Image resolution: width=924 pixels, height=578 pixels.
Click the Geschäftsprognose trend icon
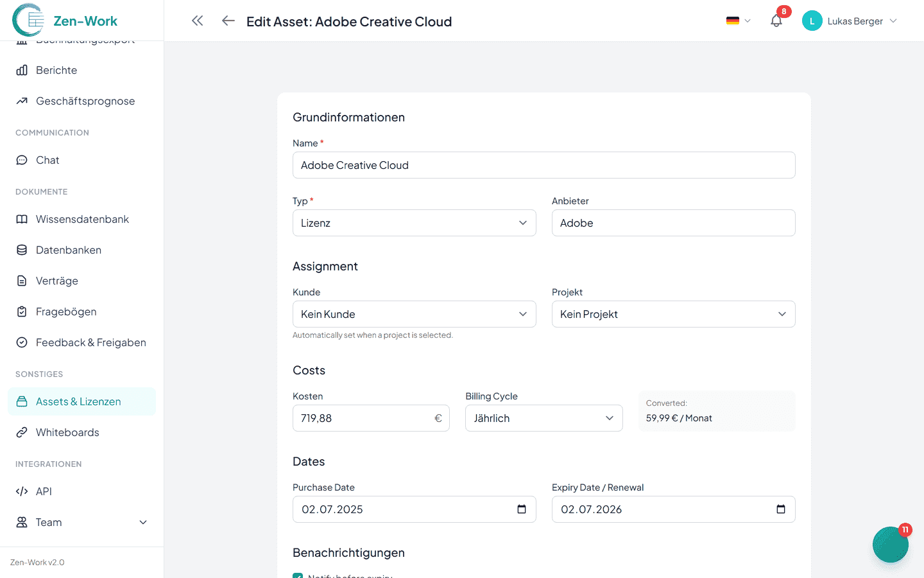pyautogui.click(x=22, y=101)
